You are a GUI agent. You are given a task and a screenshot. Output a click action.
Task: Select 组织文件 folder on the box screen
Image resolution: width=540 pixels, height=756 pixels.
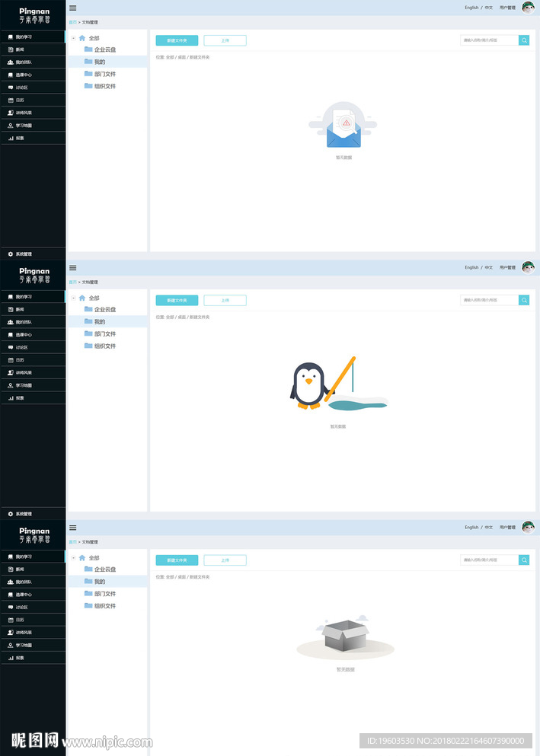tap(101, 605)
